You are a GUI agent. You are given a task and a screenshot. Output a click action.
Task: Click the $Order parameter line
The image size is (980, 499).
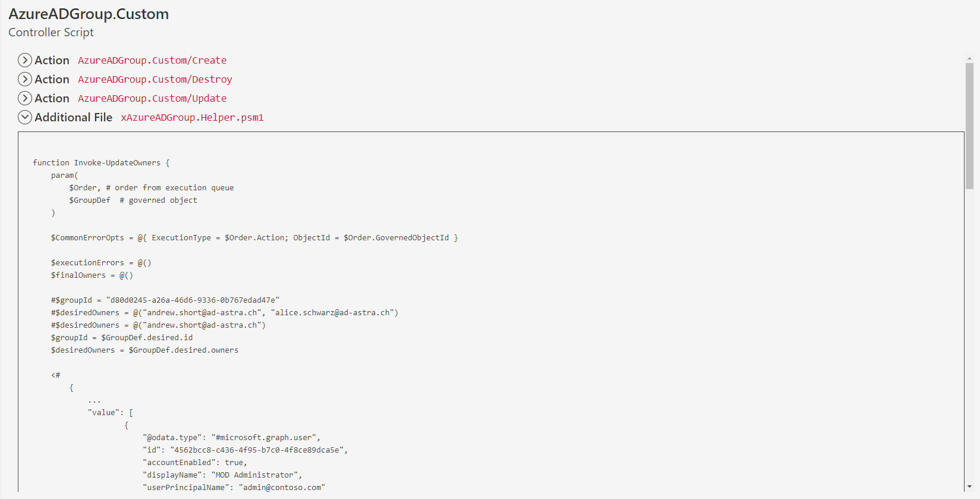pyautogui.click(x=152, y=187)
